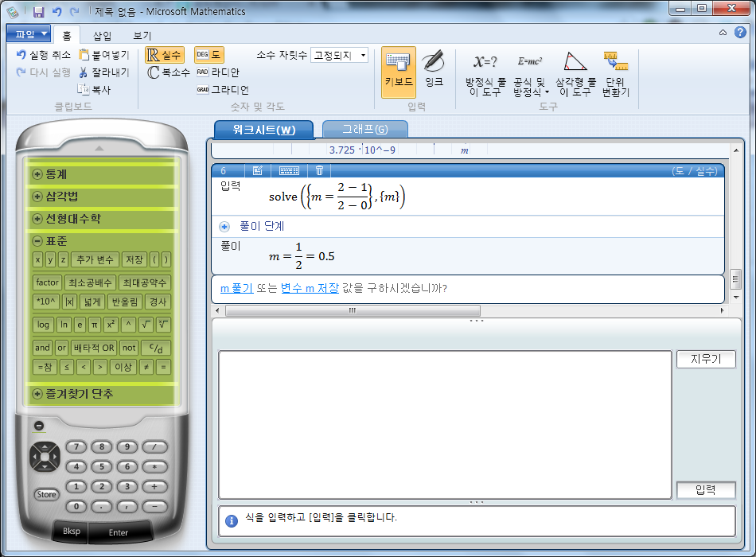Viewport: 756px width, 557px height.
Task: Delete result 6 with trash icon
Action: tap(319, 170)
